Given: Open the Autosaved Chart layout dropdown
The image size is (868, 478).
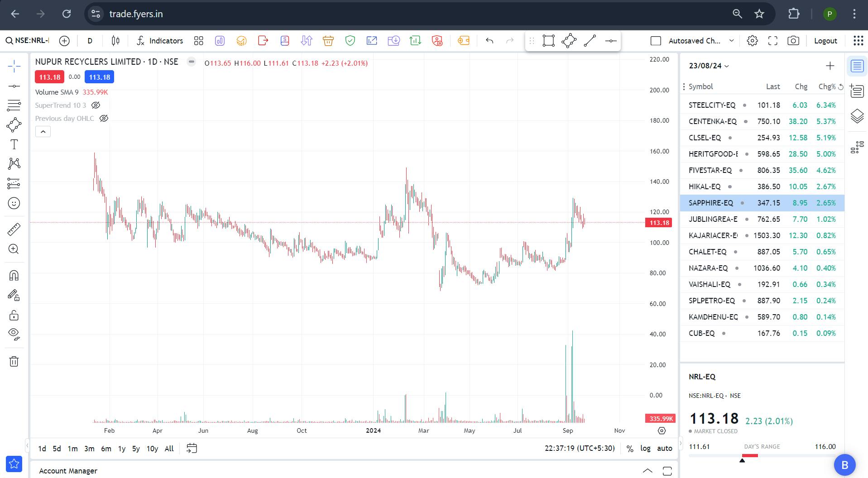Looking at the screenshot, I should pyautogui.click(x=701, y=41).
